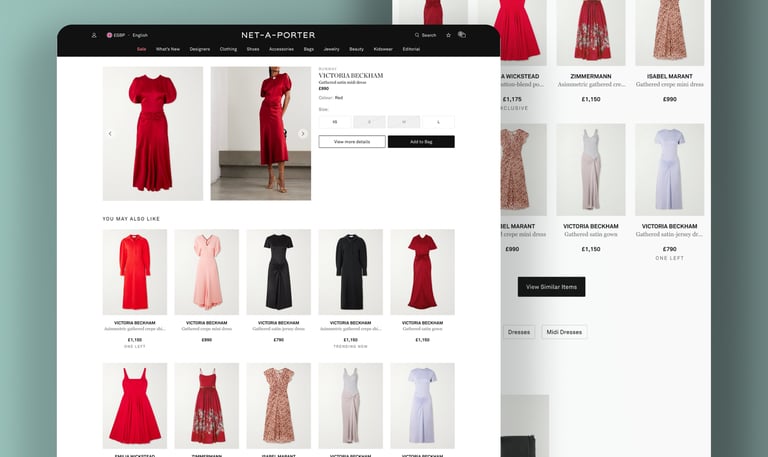Open the bright red shirt dress recommendation
Viewport: 768px width, 457px height.
135,272
